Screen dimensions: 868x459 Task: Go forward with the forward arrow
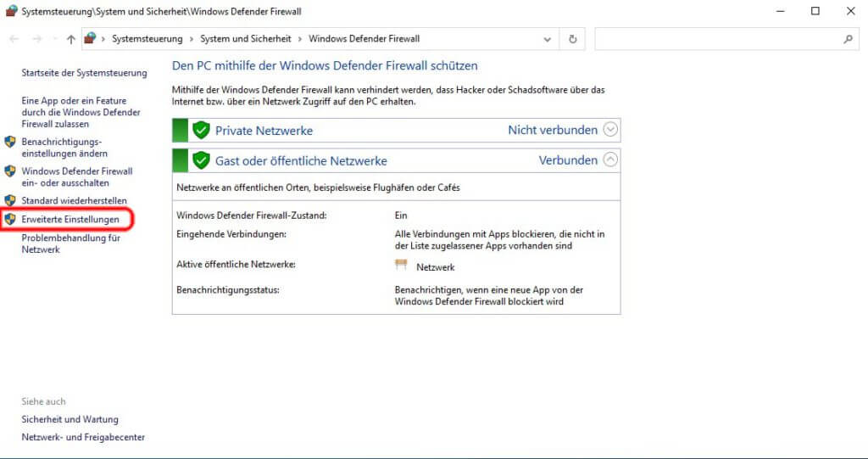coord(37,39)
